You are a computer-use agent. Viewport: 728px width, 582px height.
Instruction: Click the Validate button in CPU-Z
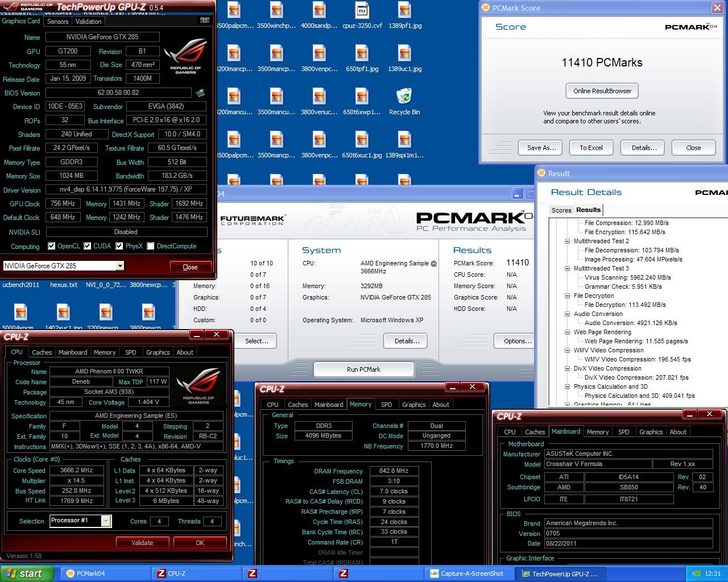click(142, 543)
